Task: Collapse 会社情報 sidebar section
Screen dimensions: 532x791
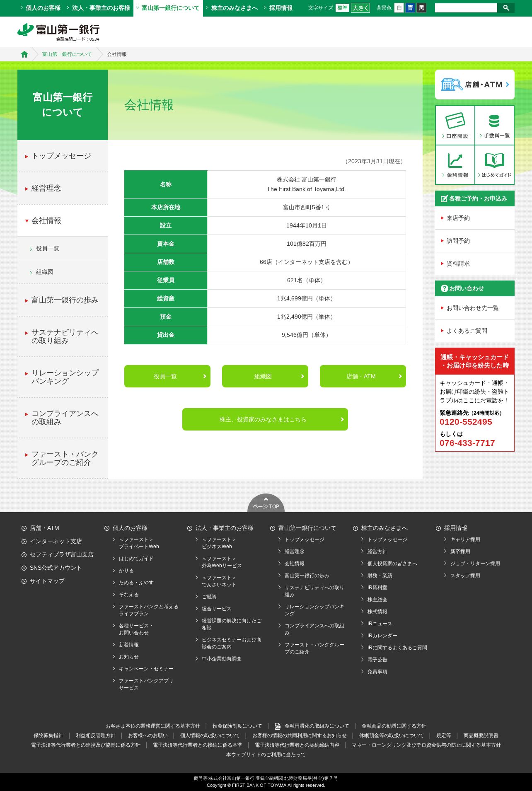Action: point(63,221)
